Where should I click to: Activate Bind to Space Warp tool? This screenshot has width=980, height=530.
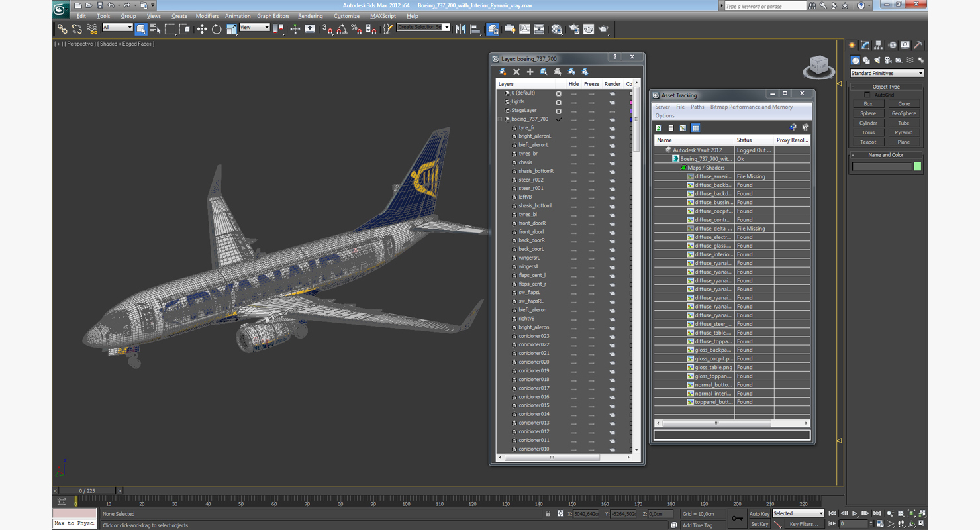(x=92, y=29)
